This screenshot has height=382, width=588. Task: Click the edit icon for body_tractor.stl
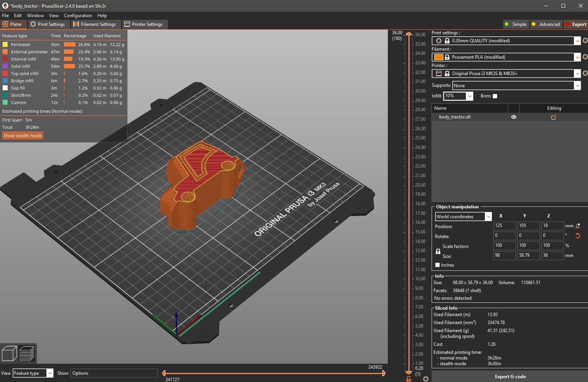click(554, 117)
